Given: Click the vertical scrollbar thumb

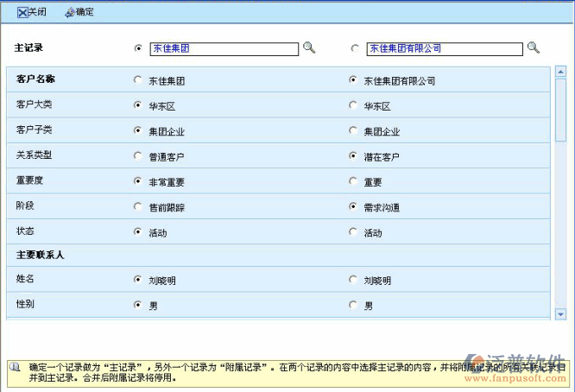Looking at the screenshot, I should (x=560, y=110).
